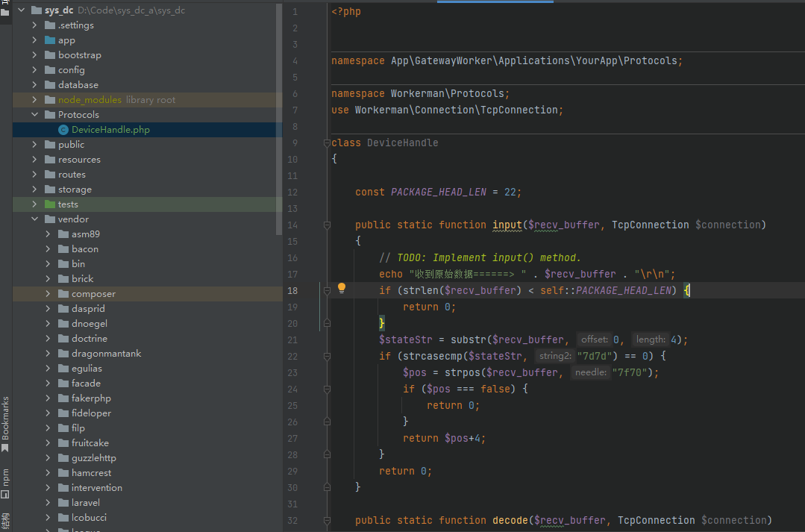Click the yellow light bulb intention icon
805x532 pixels.
click(x=342, y=289)
